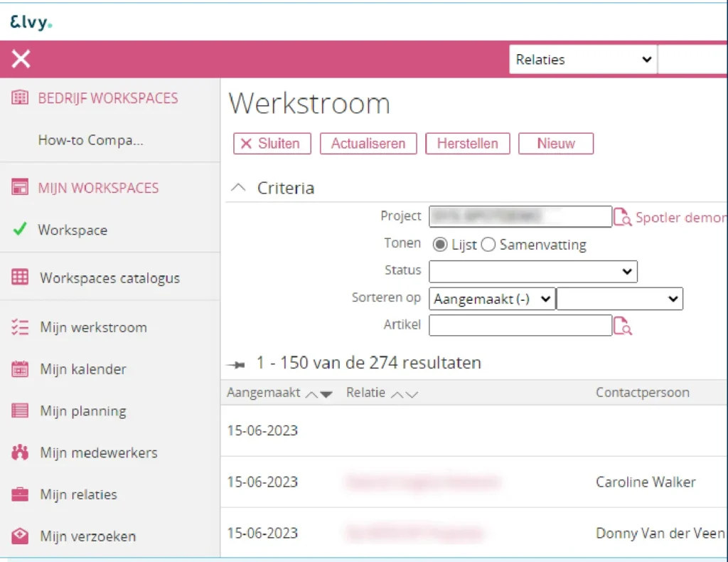This screenshot has width=728, height=562.
Task: Click the Mijn kalender calendar icon
Action: point(20,369)
